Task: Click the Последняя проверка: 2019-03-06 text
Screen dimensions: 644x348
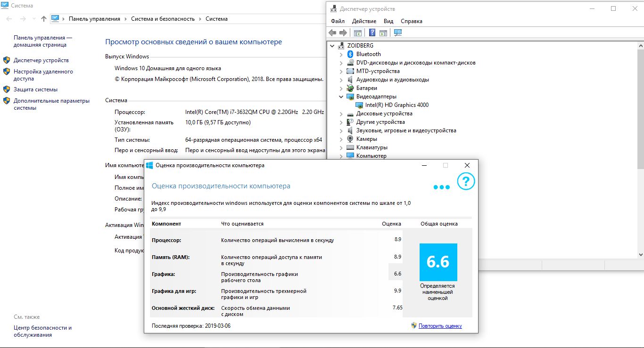Action: pos(191,326)
